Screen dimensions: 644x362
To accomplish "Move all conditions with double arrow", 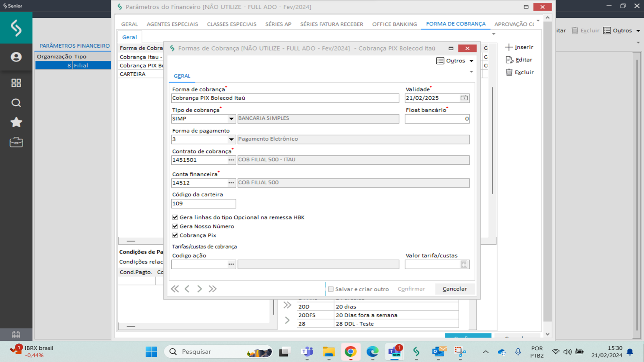I will tap(287, 305).
